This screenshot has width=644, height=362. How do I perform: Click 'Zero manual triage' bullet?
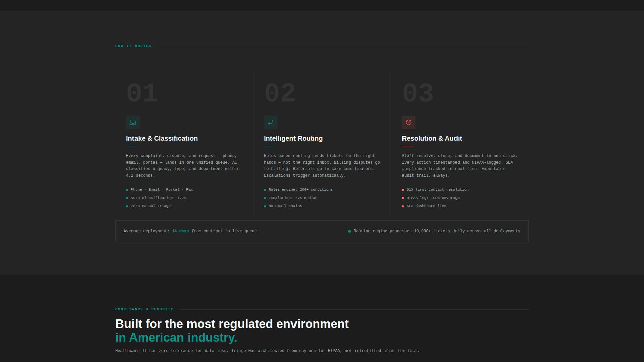pyautogui.click(x=148, y=206)
